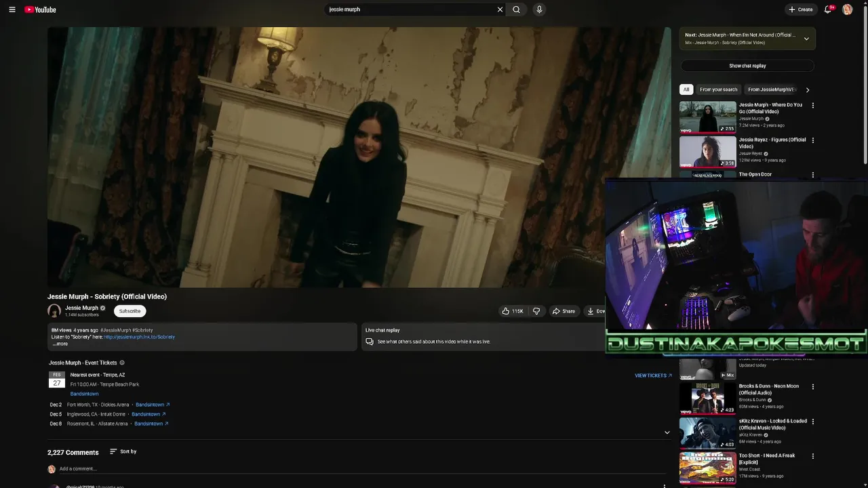This screenshot has width=868, height=488.
Task: Open Bandsintown link for Tempe event
Action: coord(85,394)
